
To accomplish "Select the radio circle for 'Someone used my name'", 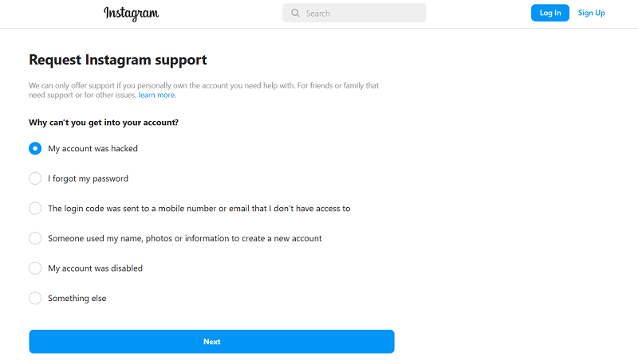I will point(35,238).
